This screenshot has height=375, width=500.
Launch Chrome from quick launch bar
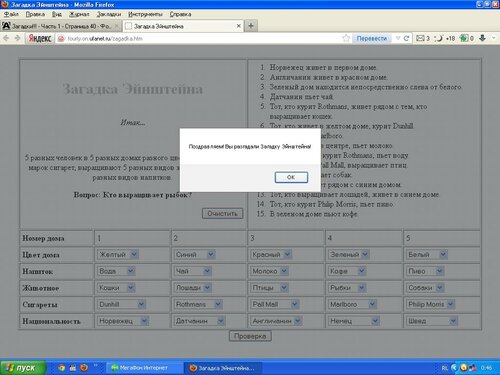62,368
